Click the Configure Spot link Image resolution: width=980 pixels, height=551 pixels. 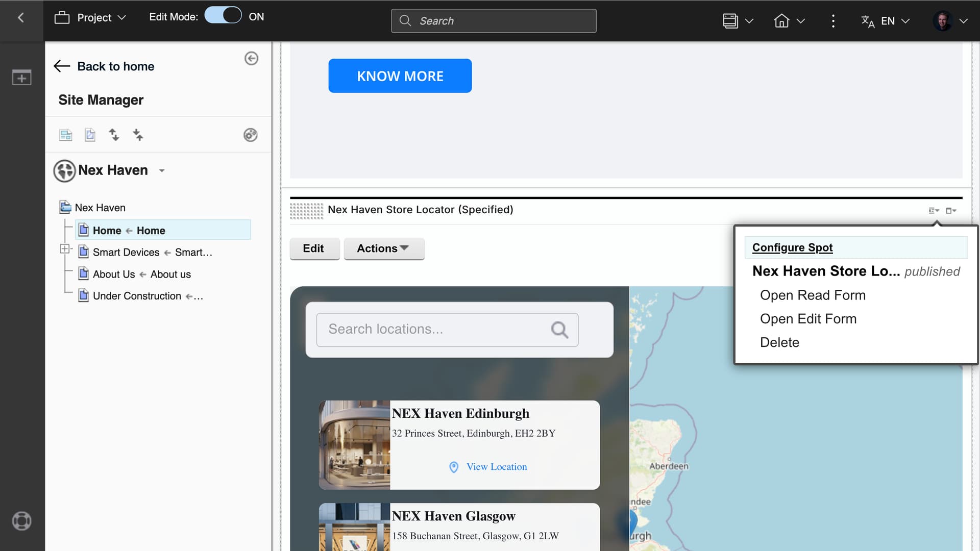[x=792, y=247]
